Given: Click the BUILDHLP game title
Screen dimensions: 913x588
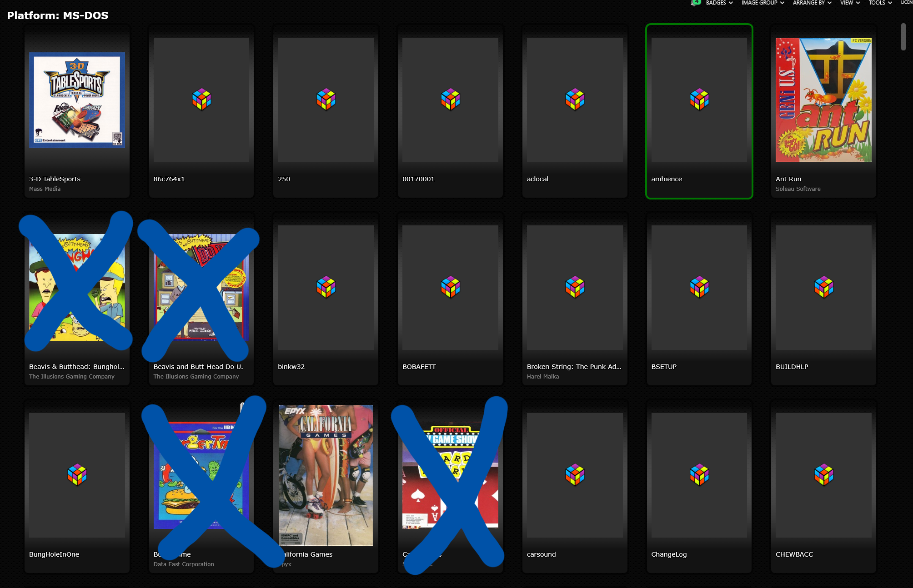Looking at the screenshot, I should (x=792, y=367).
